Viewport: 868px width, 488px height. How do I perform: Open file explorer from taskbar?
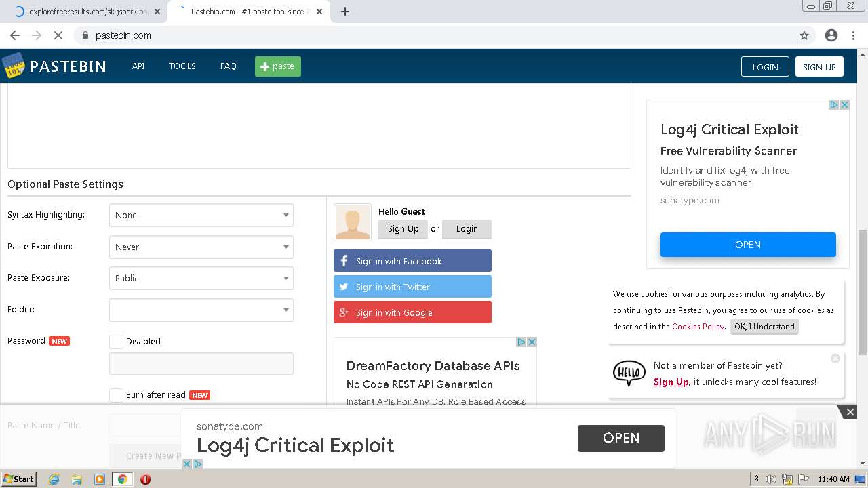[x=77, y=479]
